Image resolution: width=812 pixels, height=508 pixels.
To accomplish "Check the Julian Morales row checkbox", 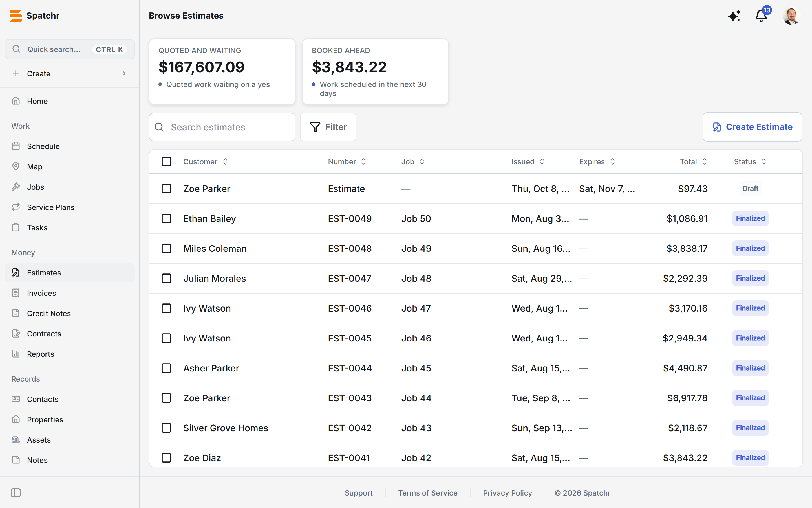I will click(x=166, y=279).
